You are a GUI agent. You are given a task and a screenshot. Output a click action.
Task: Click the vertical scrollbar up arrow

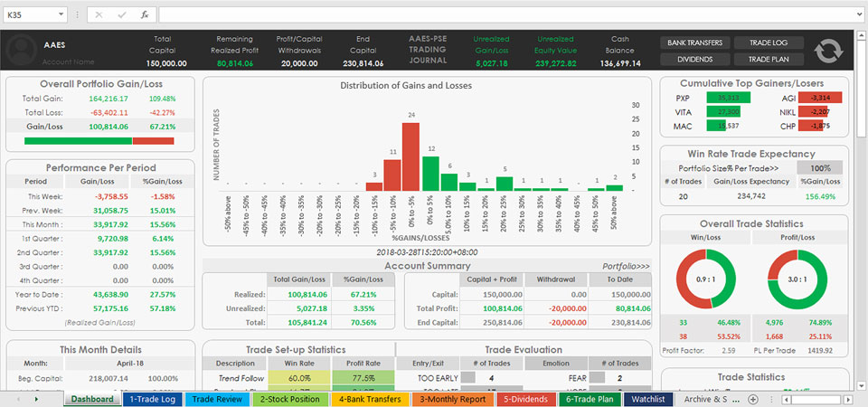[860, 37]
